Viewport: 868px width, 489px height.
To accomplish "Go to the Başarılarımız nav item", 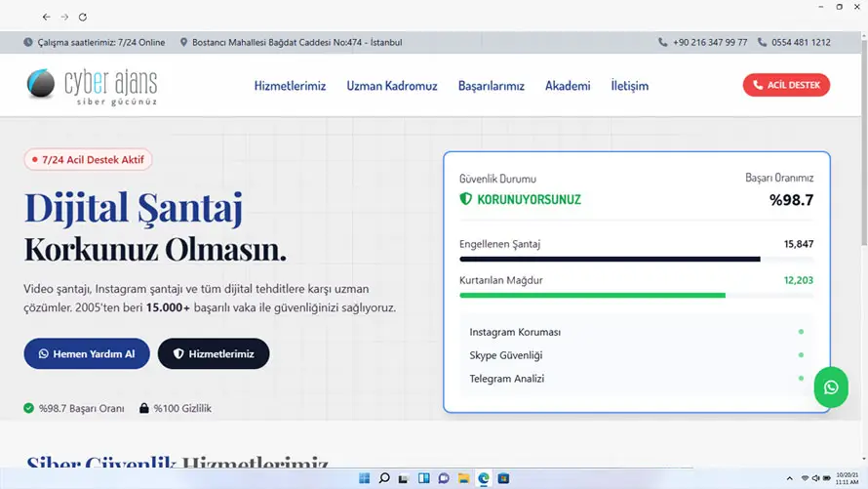I will click(x=491, y=86).
